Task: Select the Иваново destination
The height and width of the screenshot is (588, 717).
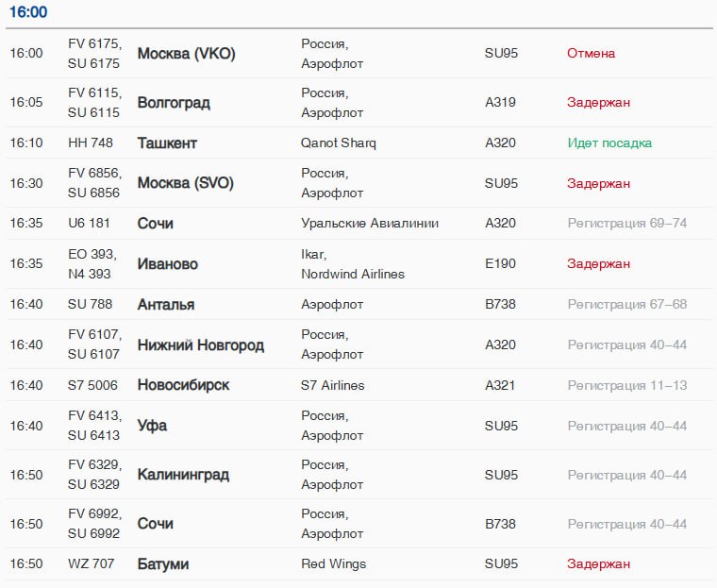Action: 167,264
